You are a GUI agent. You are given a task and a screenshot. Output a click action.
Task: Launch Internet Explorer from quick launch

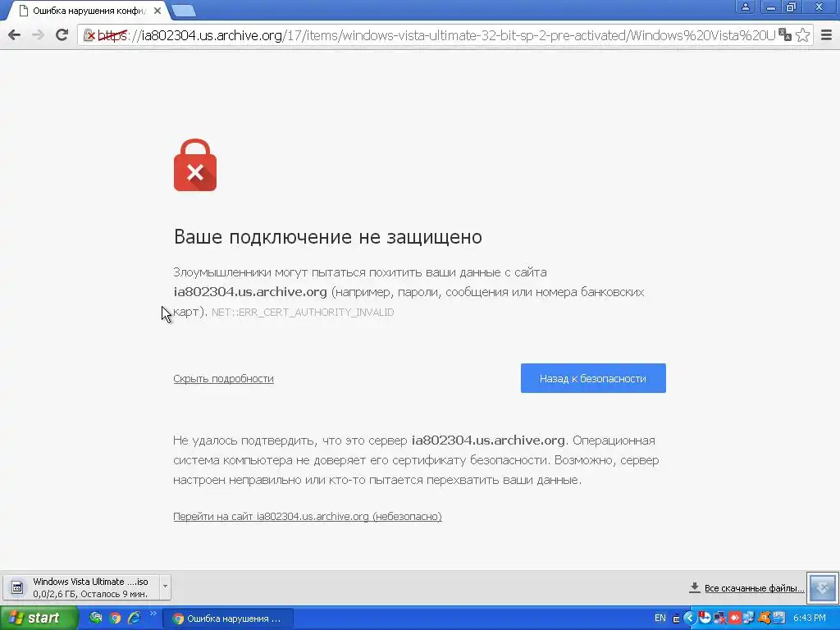134,619
